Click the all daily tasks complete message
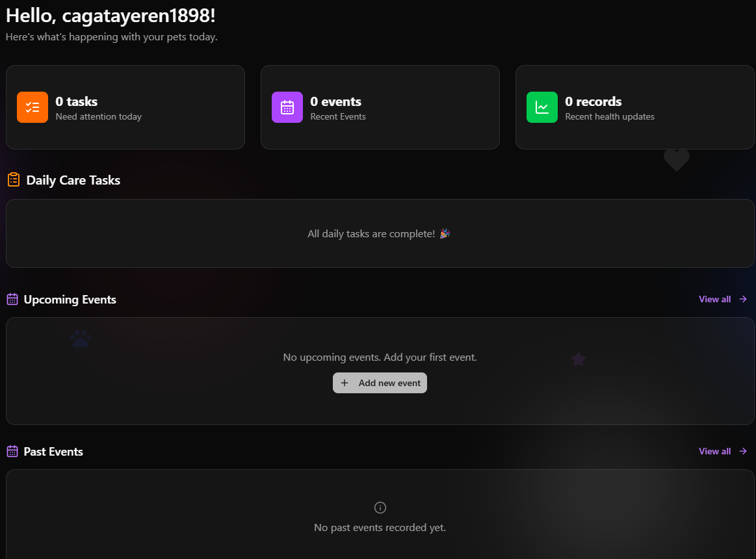The width and height of the screenshot is (756, 559). point(380,233)
